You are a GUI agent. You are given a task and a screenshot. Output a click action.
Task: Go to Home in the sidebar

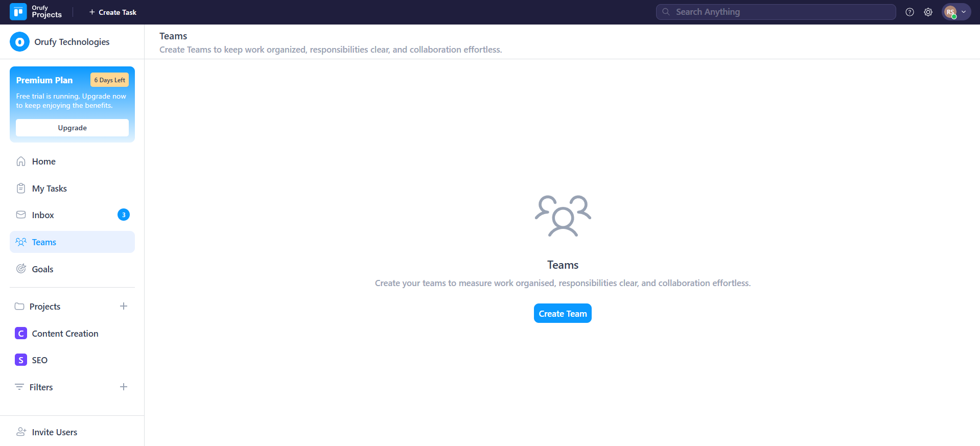43,161
